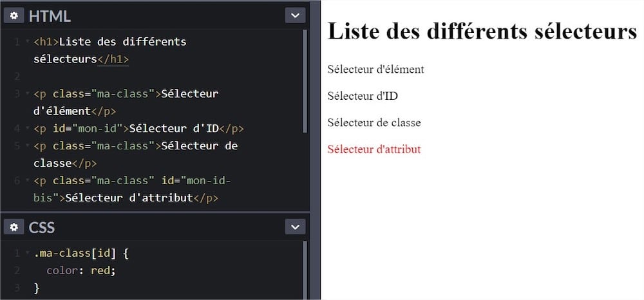Click the "Liste des différents sélecteurs" preview heading
Screen dimensions: 644x300
(x=482, y=31)
